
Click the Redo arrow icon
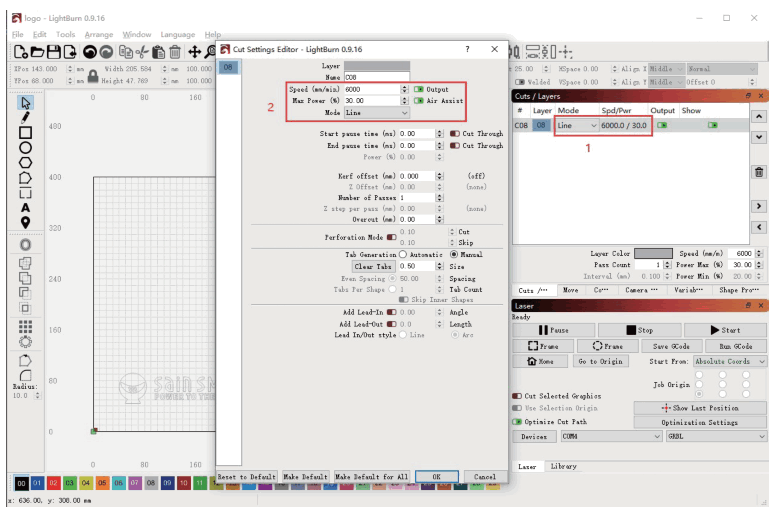point(106,52)
